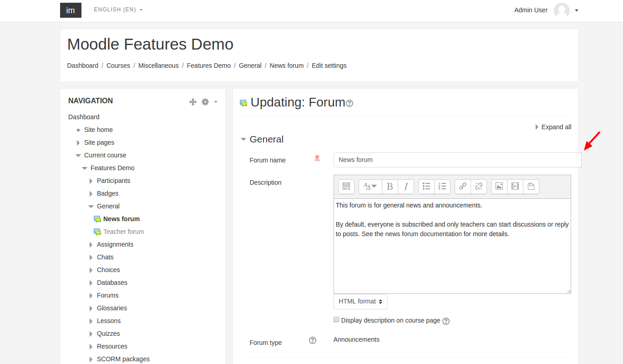This screenshot has height=364, width=623.
Task: Open Lessons in navigation tree
Action: pyautogui.click(x=109, y=321)
